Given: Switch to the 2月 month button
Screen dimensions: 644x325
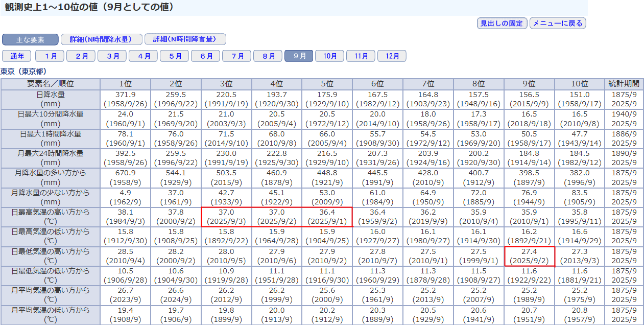Looking at the screenshot, I should 81,56.
